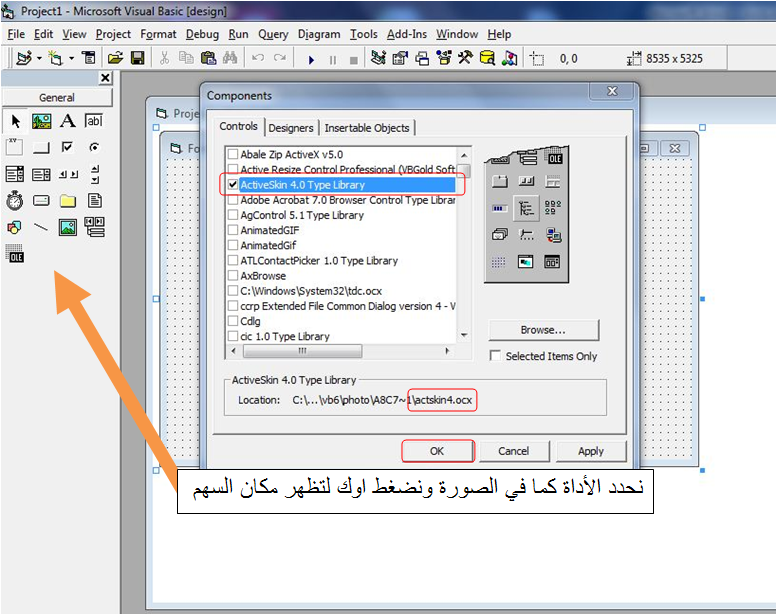This screenshot has width=778, height=614.
Task: Select the vertical scrollbar control tool
Action: coord(95,174)
